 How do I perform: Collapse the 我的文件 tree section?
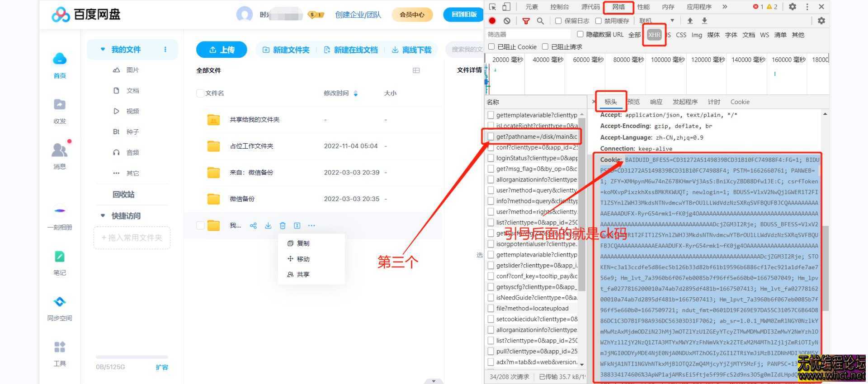point(103,49)
